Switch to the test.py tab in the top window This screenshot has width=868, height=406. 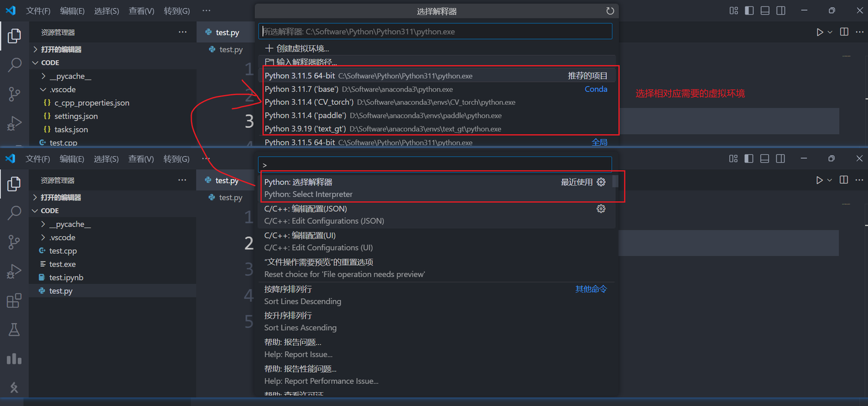tap(226, 33)
